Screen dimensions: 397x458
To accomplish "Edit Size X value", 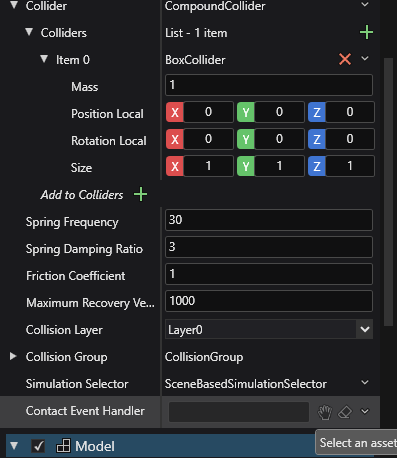I will pos(208,166).
